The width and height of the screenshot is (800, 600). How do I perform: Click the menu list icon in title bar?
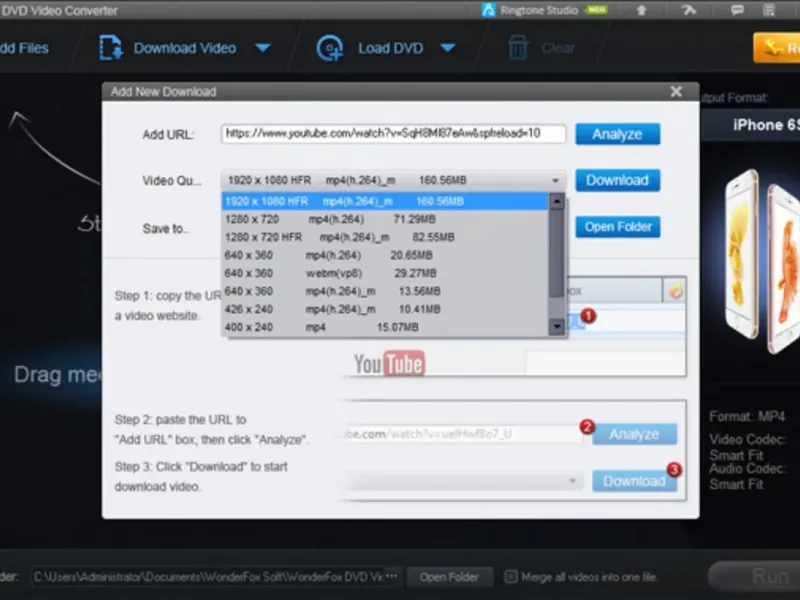769,10
